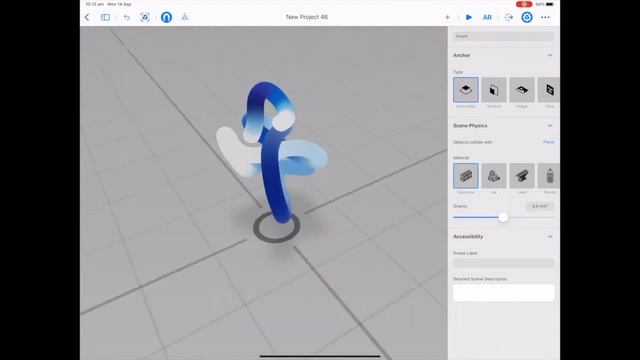Select the move gizmo icon in toolbar
This screenshot has width=640, height=360.
pos(185,17)
